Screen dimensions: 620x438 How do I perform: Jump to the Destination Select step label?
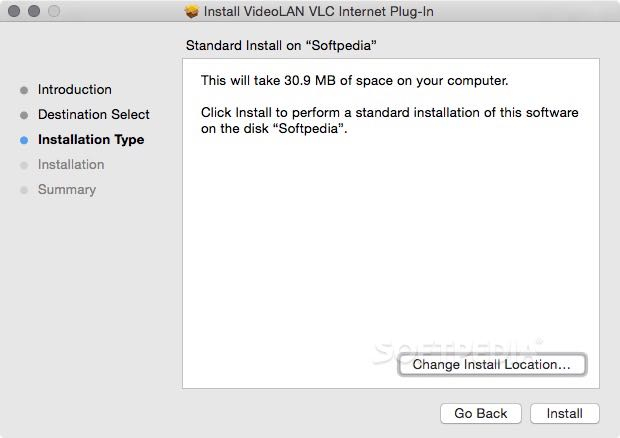tap(94, 114)
